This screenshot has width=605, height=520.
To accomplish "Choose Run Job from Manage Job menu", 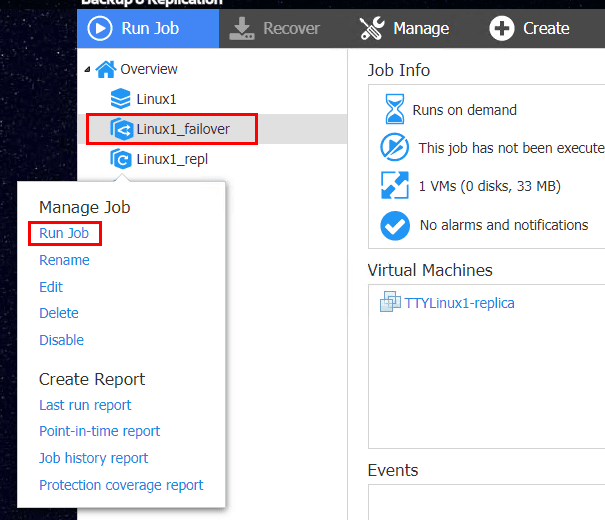I will point(64,233).
